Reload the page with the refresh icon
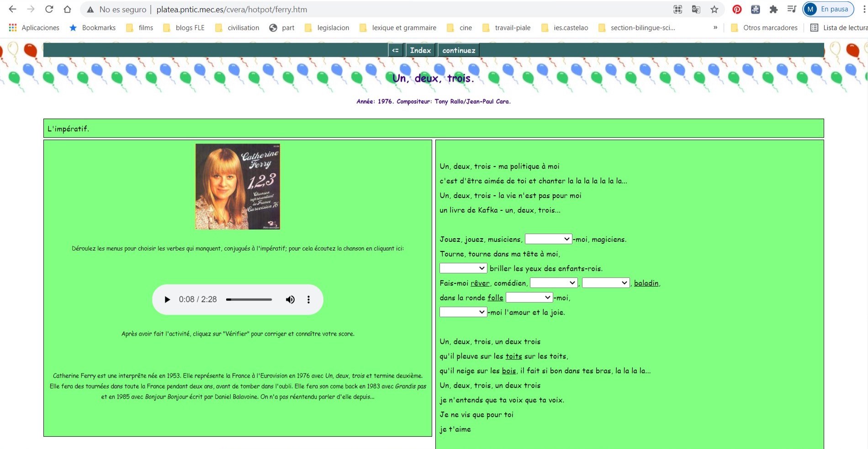The width and height of the screenshot is (868, 449). (49, 9)
